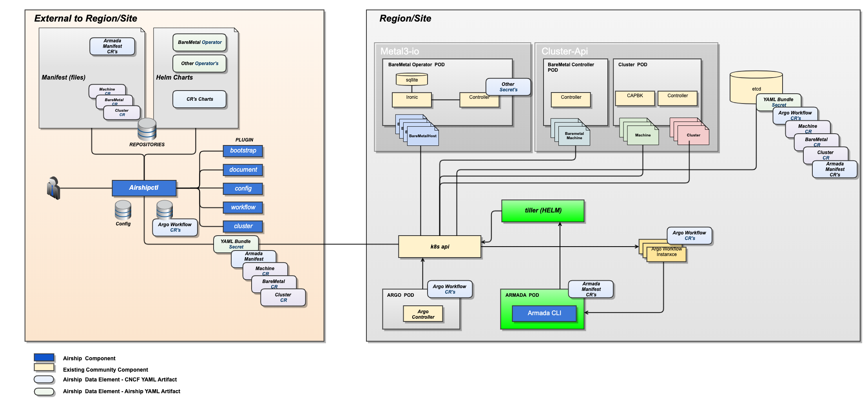Click the Armada CLI button
The image size is (868, 403).
coord(543,314)
